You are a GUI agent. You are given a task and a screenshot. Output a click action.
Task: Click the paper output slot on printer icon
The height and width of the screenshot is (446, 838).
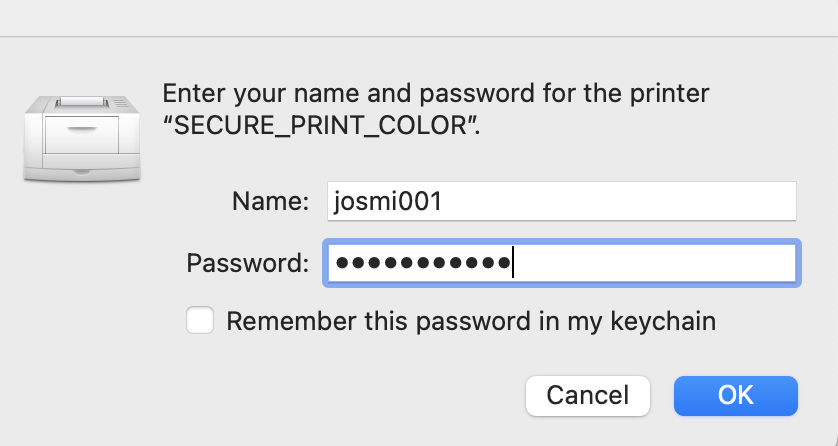pos(82,101)
